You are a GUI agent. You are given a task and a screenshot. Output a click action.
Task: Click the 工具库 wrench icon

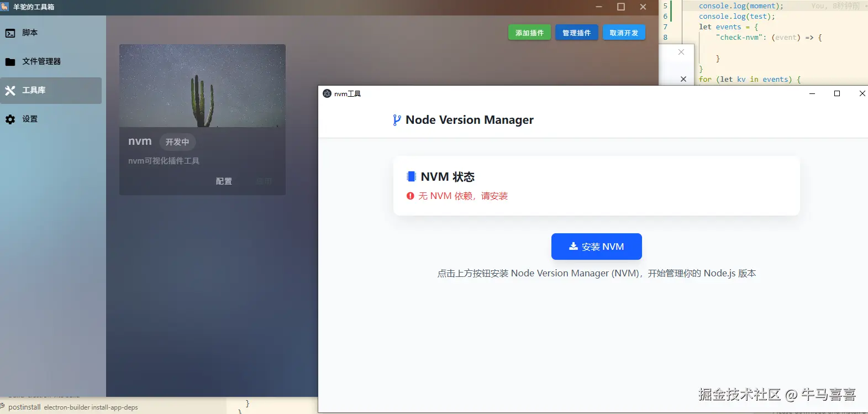tap(10, 91)
